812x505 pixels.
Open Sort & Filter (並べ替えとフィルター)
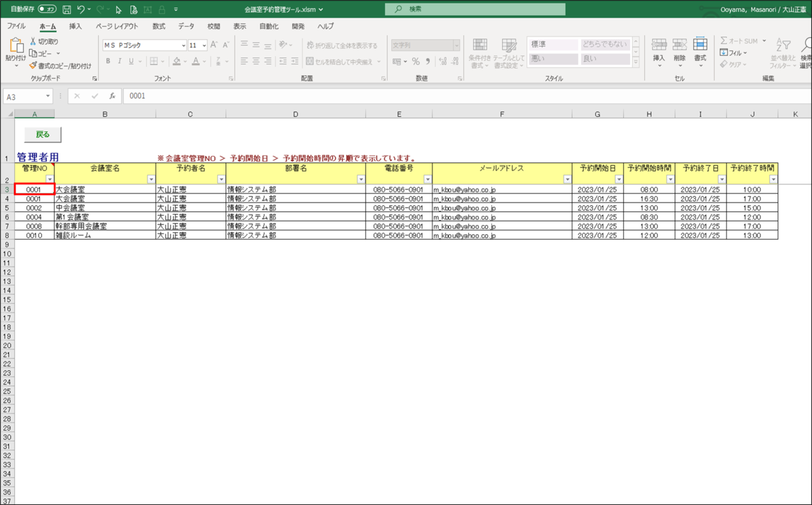(x=783, y=53)
